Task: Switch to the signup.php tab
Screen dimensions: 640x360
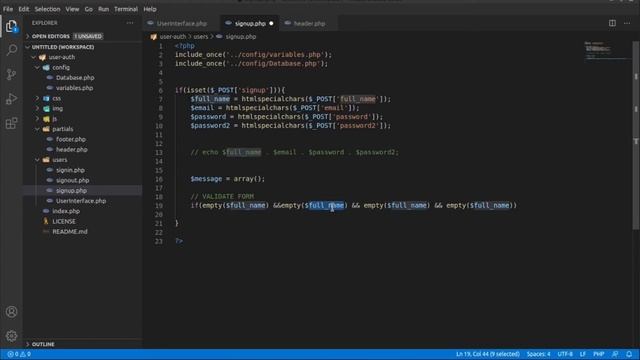Action: click(250, 24)
